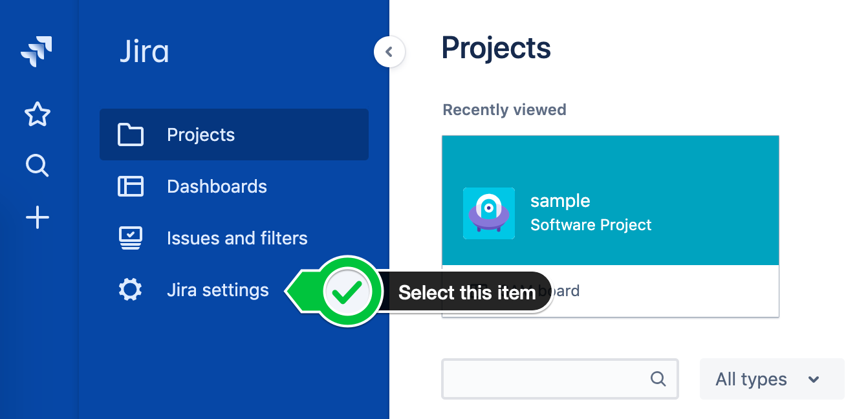Image resolution: width=868 pixels, height=419 pixels.
Task: Collapse sidebar using the chevron button
Action: tap(389, 52)
